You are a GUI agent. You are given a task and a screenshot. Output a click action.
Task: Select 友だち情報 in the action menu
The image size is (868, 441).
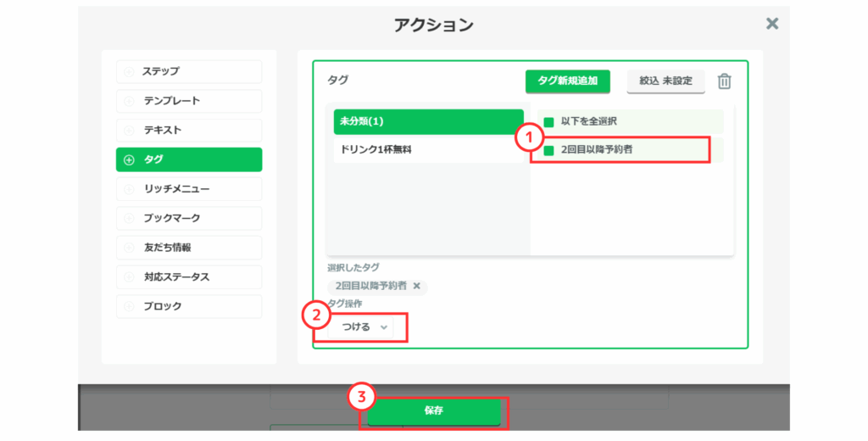click(x=189, y=248)
